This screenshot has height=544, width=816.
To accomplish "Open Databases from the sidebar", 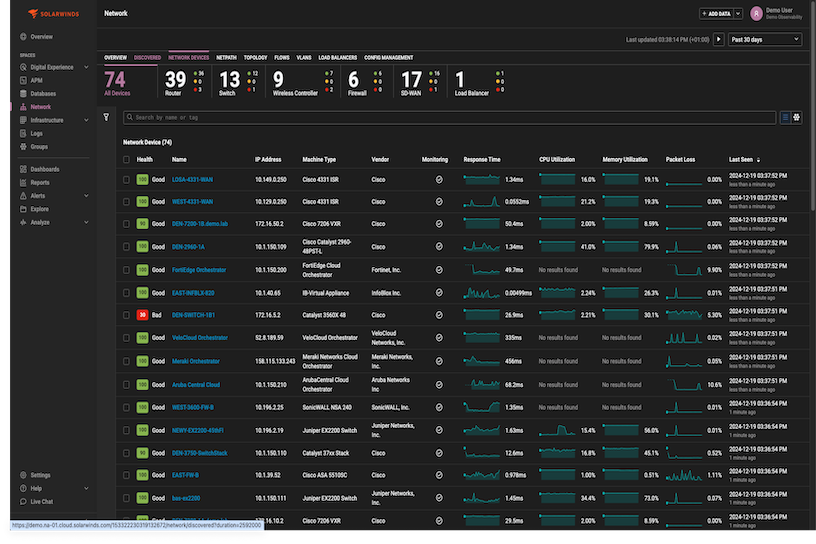I will (43, 93).
